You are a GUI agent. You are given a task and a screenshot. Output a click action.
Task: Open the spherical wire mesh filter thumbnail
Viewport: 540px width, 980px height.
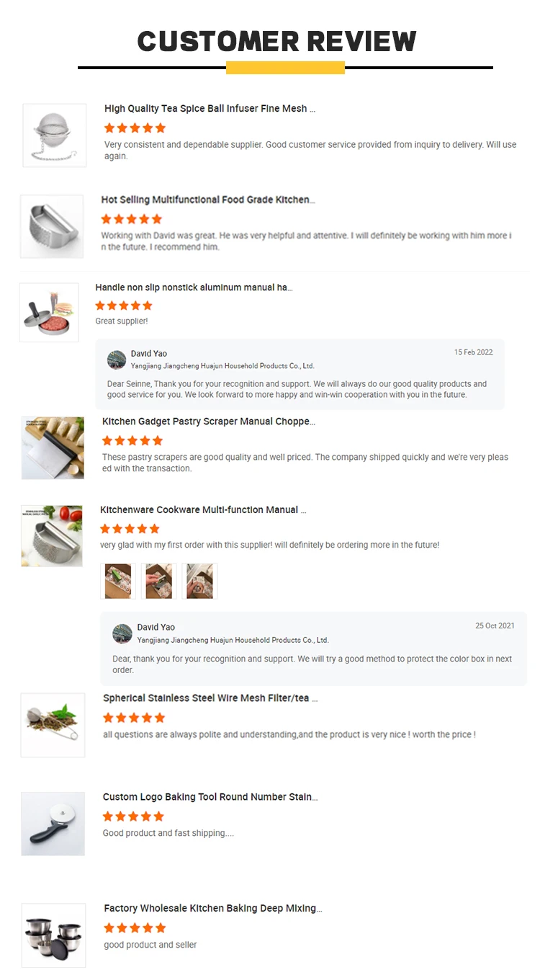click(x=53, y=726)
